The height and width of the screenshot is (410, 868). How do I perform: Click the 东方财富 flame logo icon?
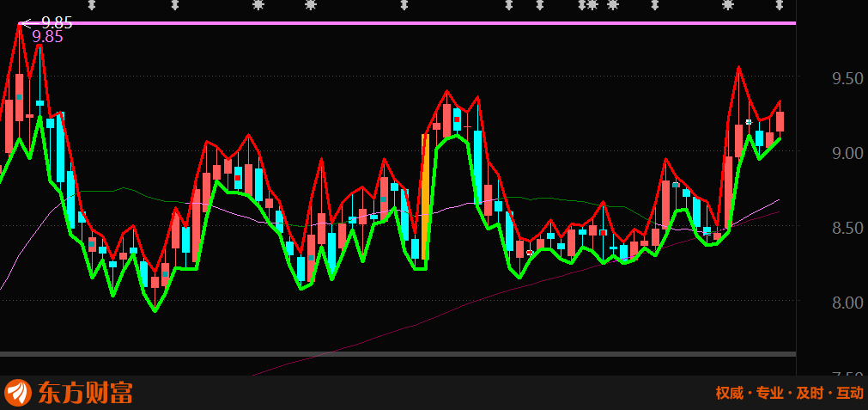point(18,393)
